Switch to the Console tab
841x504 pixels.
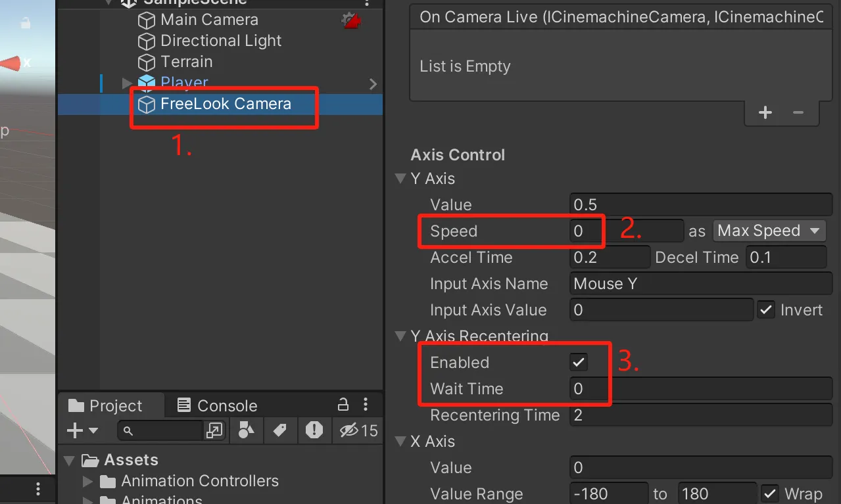[218, 405]
